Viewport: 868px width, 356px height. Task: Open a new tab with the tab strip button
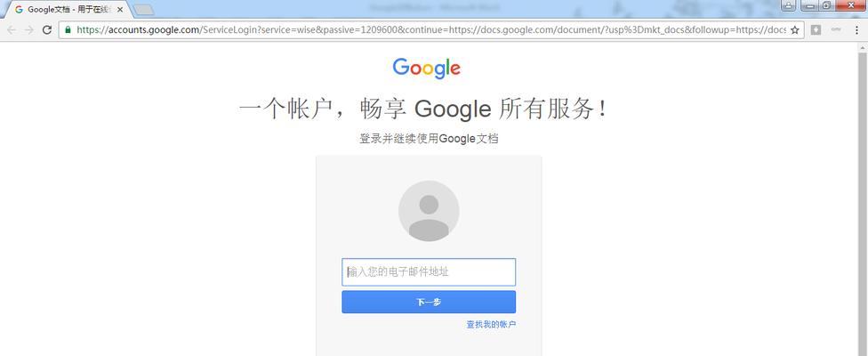144,10
